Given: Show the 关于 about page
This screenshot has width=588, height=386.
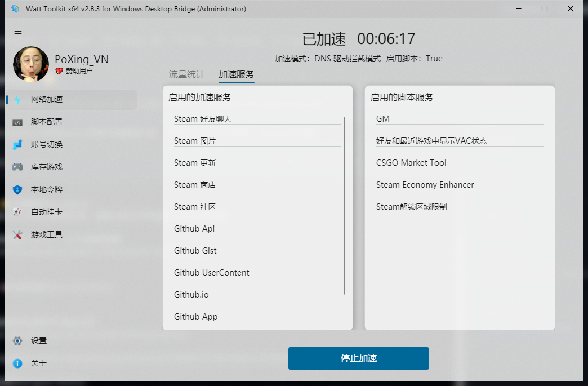Looking at the screenshot, I should pos(72,363).
